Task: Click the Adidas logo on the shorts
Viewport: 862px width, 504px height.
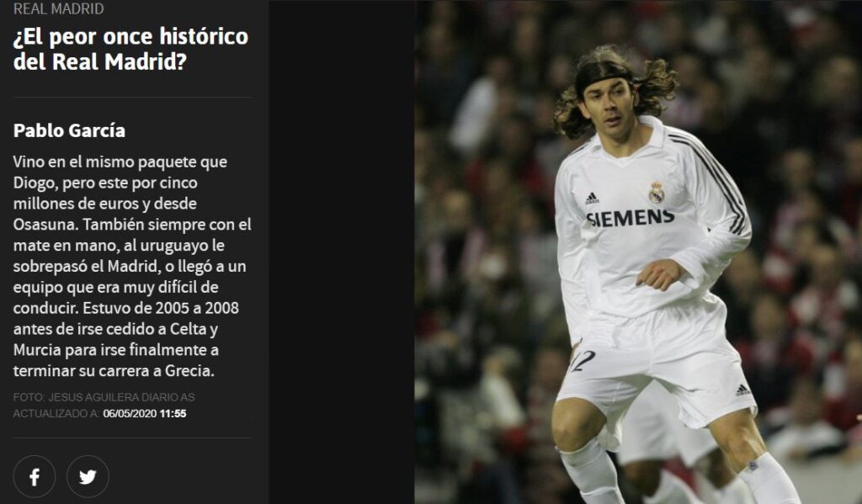Action: (742, 390)
